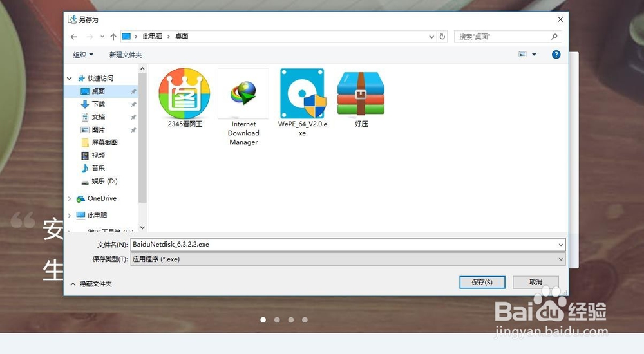Open the 保存类型 dropdown
The height and width of the screenshot is (354, 644).
point(561,259)
